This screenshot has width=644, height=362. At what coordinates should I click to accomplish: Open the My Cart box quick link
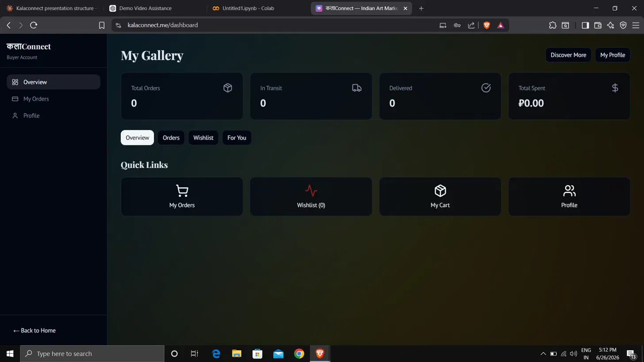(440, 197)
